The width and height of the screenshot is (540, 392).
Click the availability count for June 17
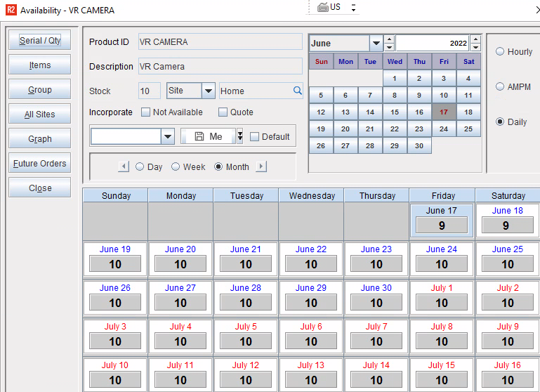442,226
